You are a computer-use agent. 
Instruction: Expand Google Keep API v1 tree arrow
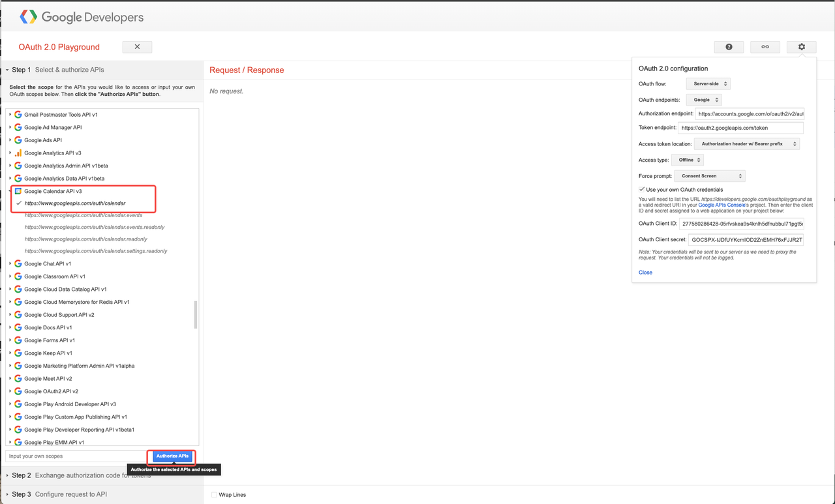pyautogui.click(x=10, y=353)
